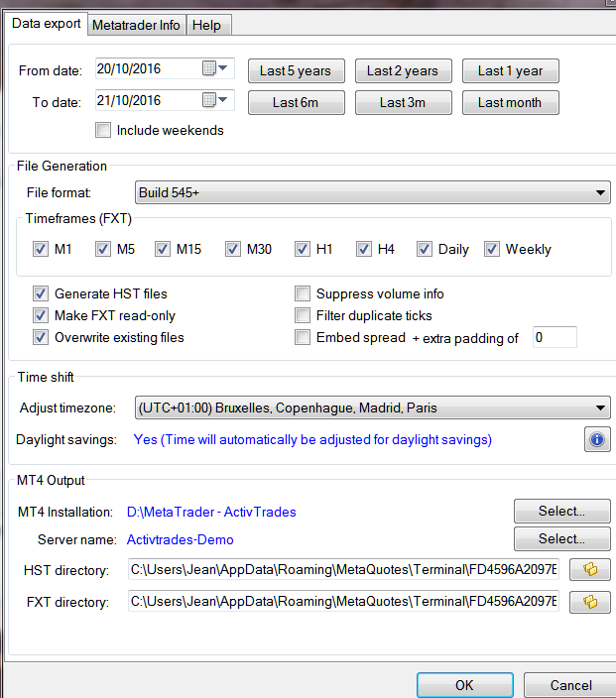Screen dimensions: 616x698
Task: Browse for the HST directory folder
Action: tap(589, 569)
